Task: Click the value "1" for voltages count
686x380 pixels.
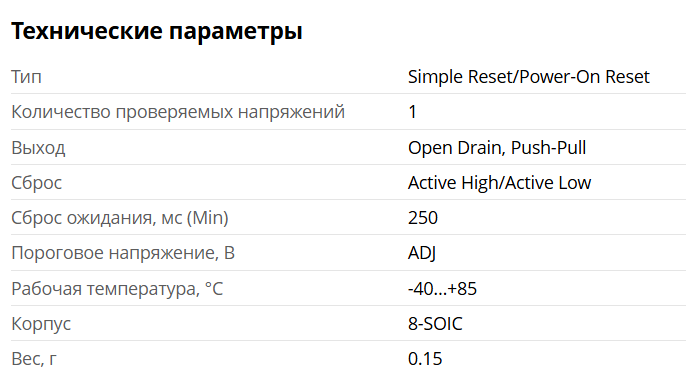Action: (x=412, y=112)
